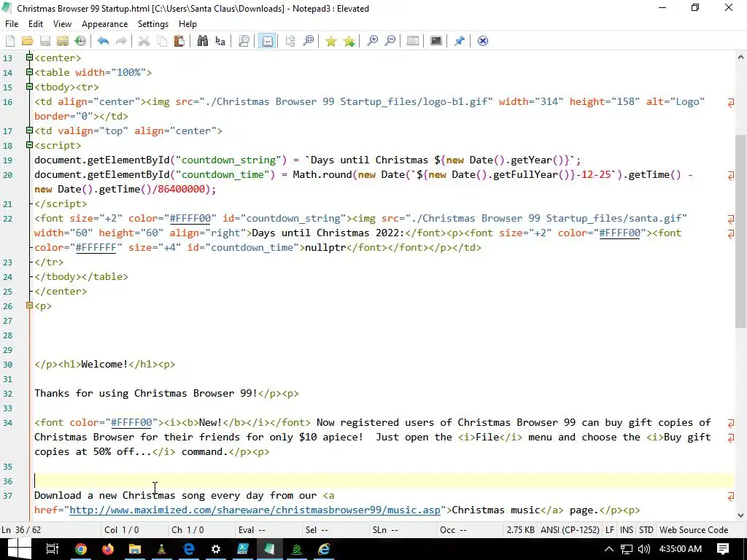Image resolution: width=747 pixels, height=560 pixels.
Task: Create a new document from toolbar
Action: pyautogui.click(x=10, y=41)
